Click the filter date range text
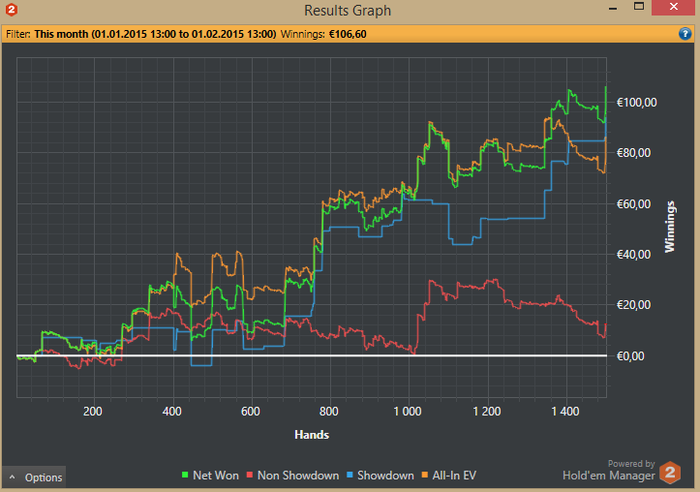 tap(155, 34)
